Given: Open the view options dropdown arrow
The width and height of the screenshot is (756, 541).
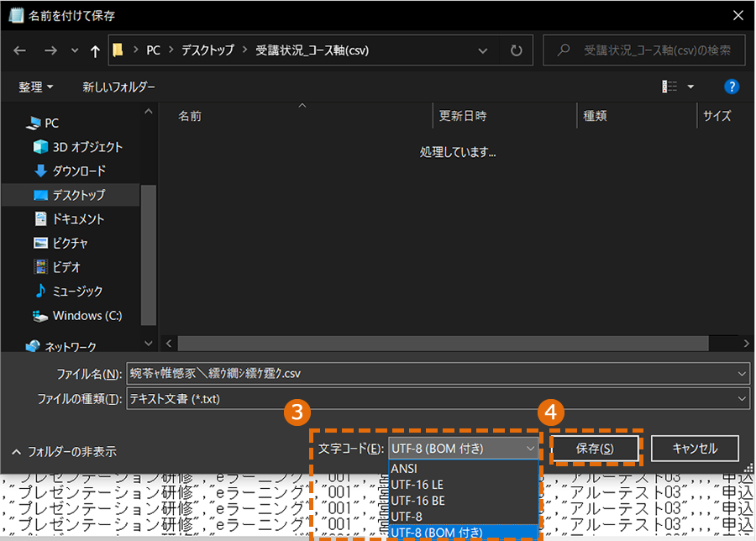Looking at the screenshot, I should [690, 87].
